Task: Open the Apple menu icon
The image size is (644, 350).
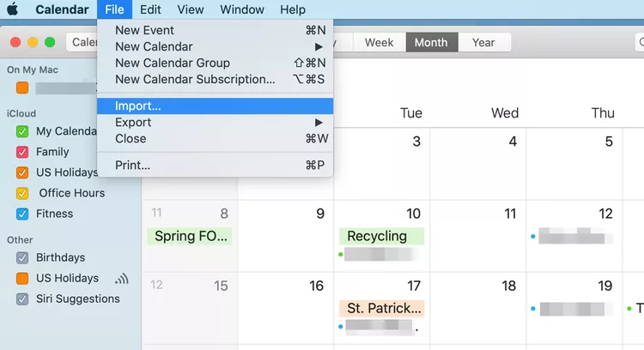Action: [x=13, y=9]
